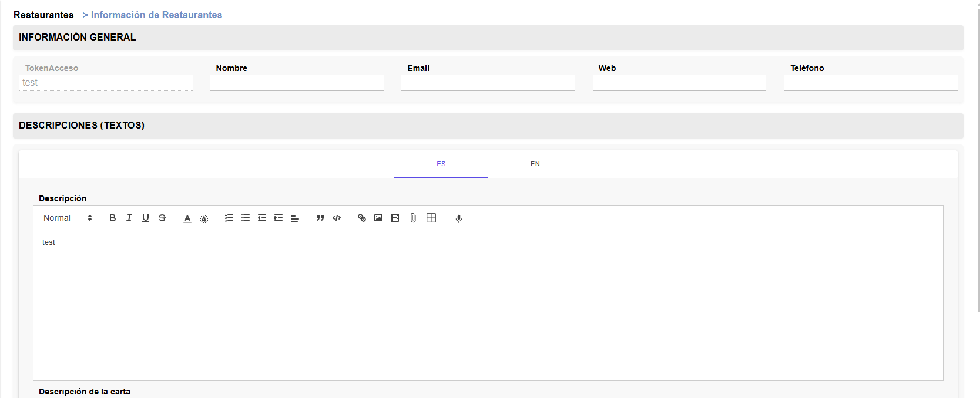This screenshot has height=398, width=980.
Task: Switch to the EN language tab
Action: coord(535,164)
